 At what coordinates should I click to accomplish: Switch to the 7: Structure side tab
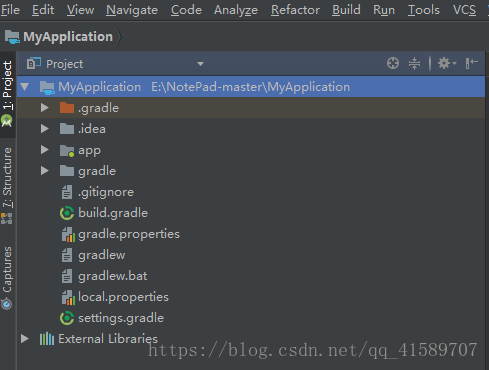[x=7, y=185]
